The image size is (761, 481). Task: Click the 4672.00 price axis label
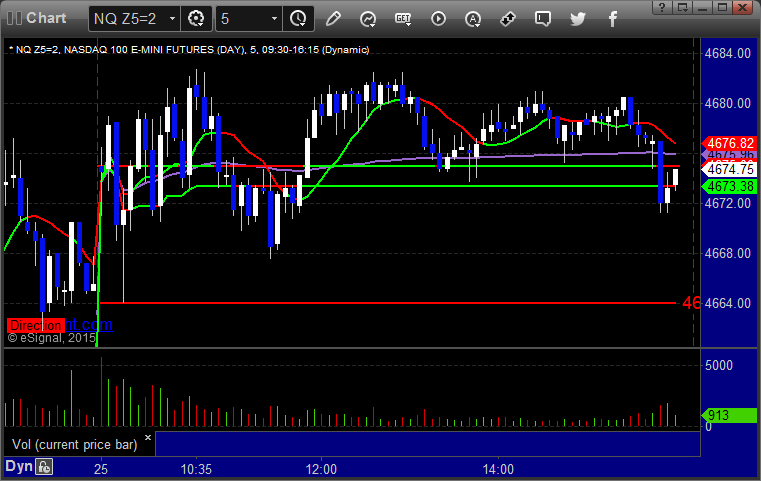[728, 203]
